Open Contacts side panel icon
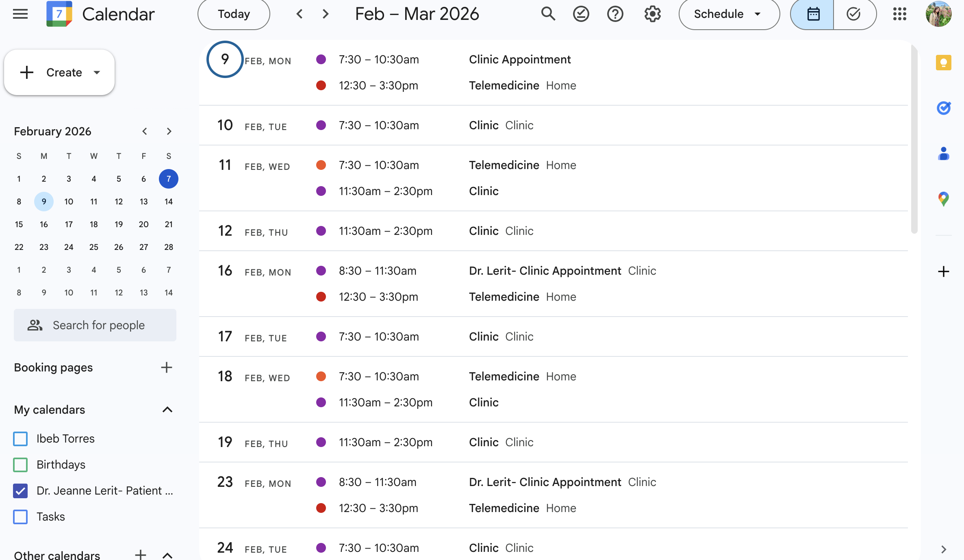The width and height of the screenshot is (964, 560). (x=943, y=154)
